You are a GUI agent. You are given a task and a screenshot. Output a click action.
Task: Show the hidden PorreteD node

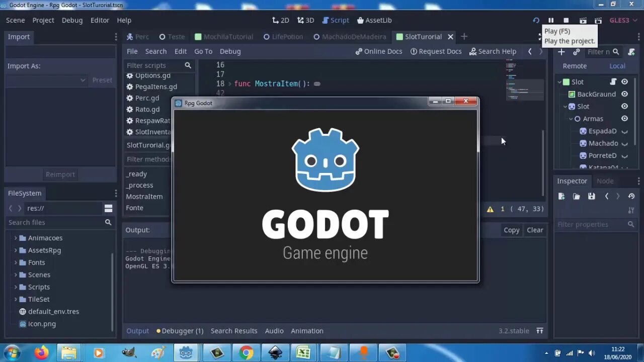[x=624, y=156]
